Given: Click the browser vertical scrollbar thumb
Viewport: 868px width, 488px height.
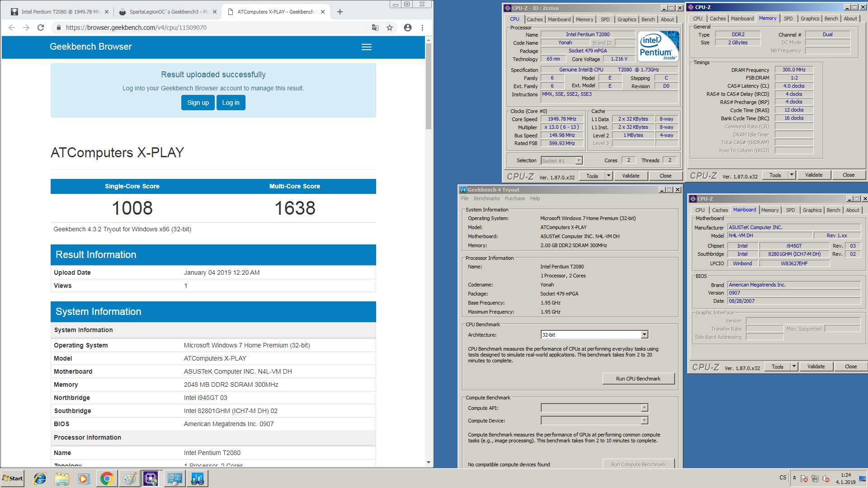Looking at the screenshot, I should [429, 86].
